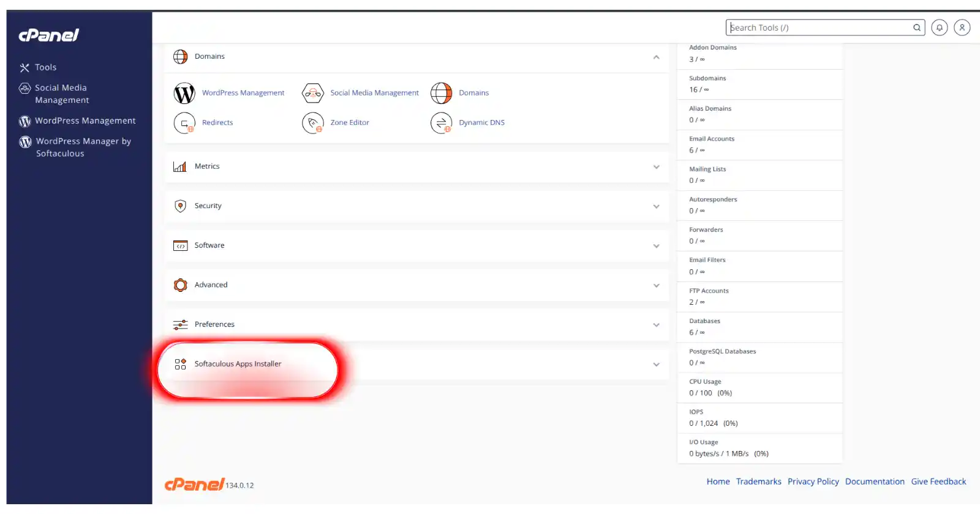Click the WordPress Management W icon
This screenshot has width=980, height=514.
coord(184,93)
